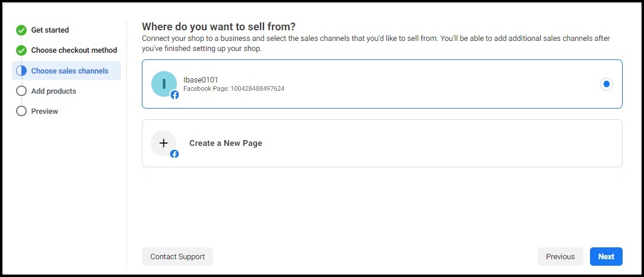Click the green checkmark beside Choose checkout method

point(21,50)
